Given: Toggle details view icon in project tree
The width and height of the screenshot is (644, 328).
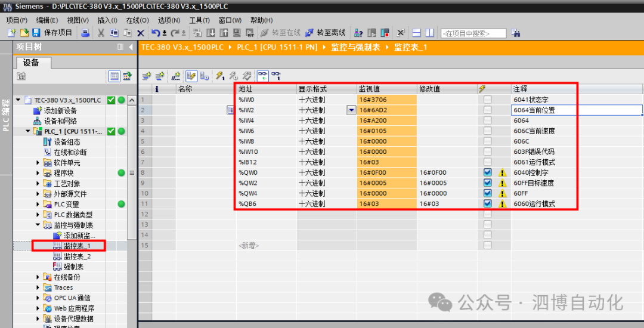Looking at the screenshot, I should pyautogui.click(x=114, y=76).
